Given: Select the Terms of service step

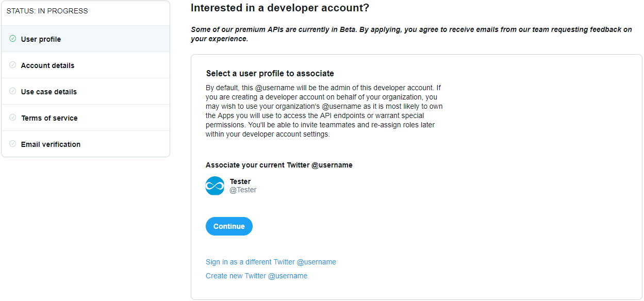Looking at the screenshot, I should click(x=49, y=118).
